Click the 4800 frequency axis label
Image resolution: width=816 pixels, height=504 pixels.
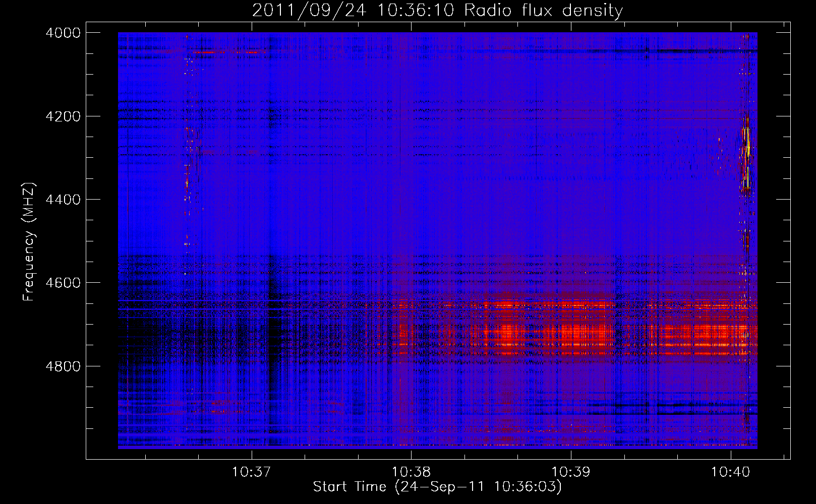63,366
